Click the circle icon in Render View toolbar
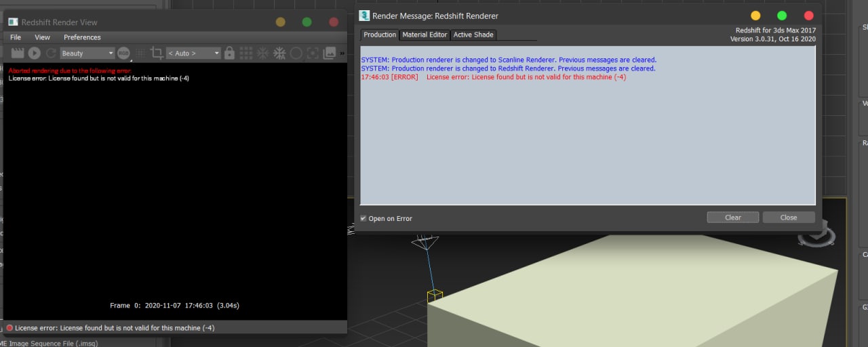 (x=296, y=53)
